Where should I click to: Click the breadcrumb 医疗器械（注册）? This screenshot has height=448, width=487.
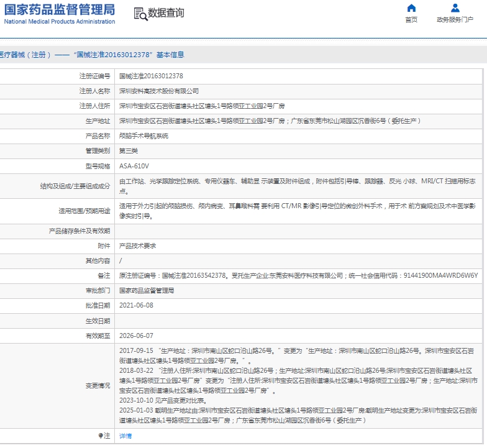(25, 55)
